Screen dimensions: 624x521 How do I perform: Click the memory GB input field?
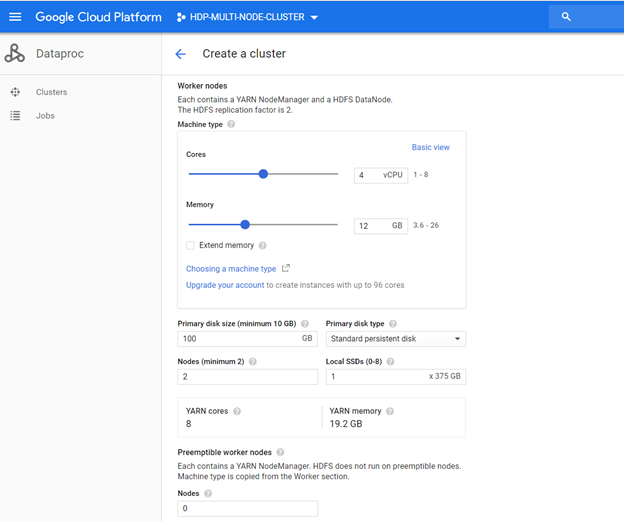click(381, 226)
